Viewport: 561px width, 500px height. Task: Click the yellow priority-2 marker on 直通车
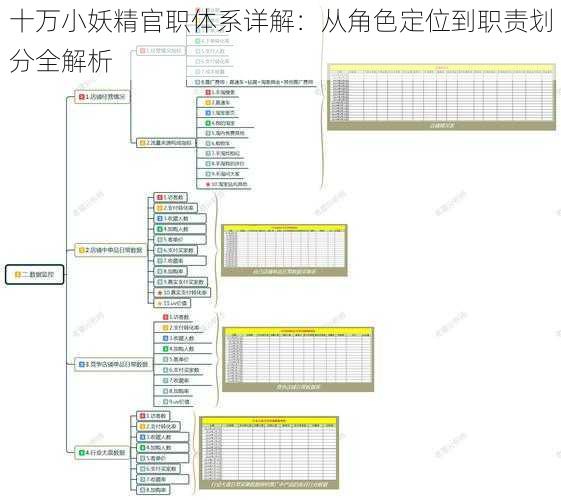208,103
